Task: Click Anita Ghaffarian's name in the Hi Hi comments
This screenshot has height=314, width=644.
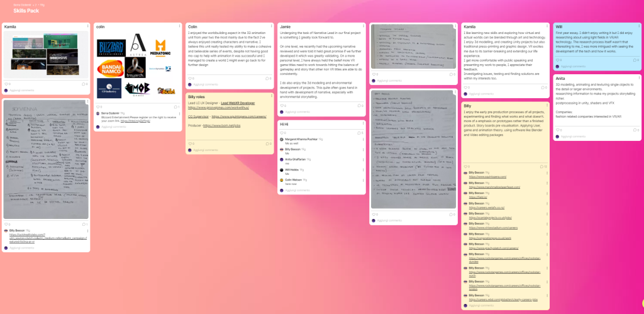Action: point(295,159)
